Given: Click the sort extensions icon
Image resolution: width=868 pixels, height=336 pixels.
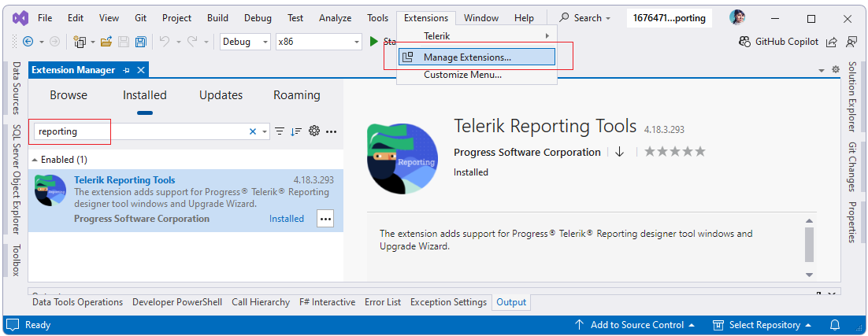Looking at the screenshot, I should [x=296, y=131].
